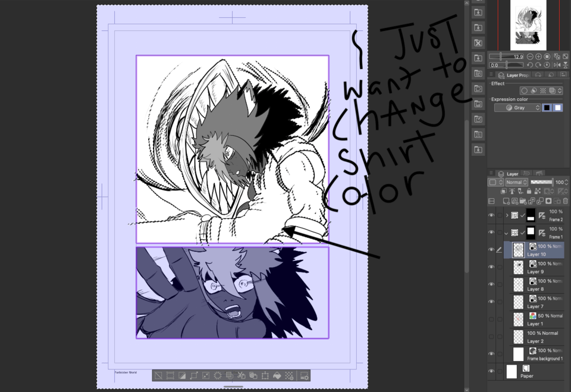Toggle the Clip to layer below icon
The height and width of the screenshot is (392, 571).
[x=504, y=191]
